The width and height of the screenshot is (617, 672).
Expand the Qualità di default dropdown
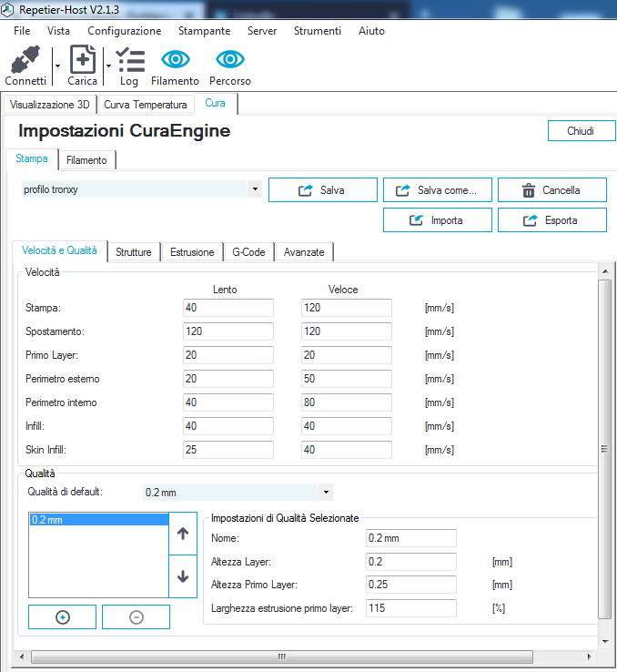(x=326, y=492)
